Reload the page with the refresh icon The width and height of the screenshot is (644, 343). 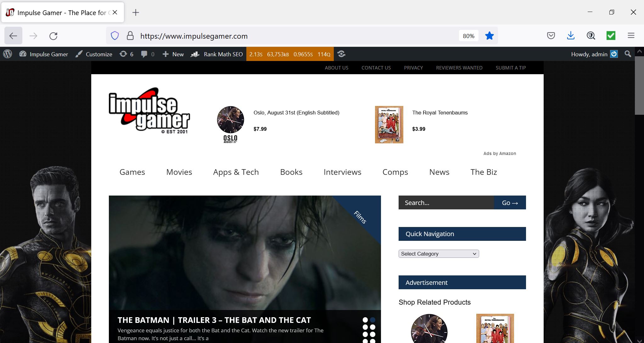point(53,36)
